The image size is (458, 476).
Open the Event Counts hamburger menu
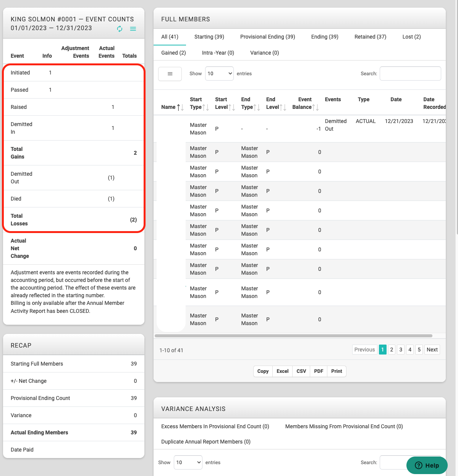coord(133,29)
